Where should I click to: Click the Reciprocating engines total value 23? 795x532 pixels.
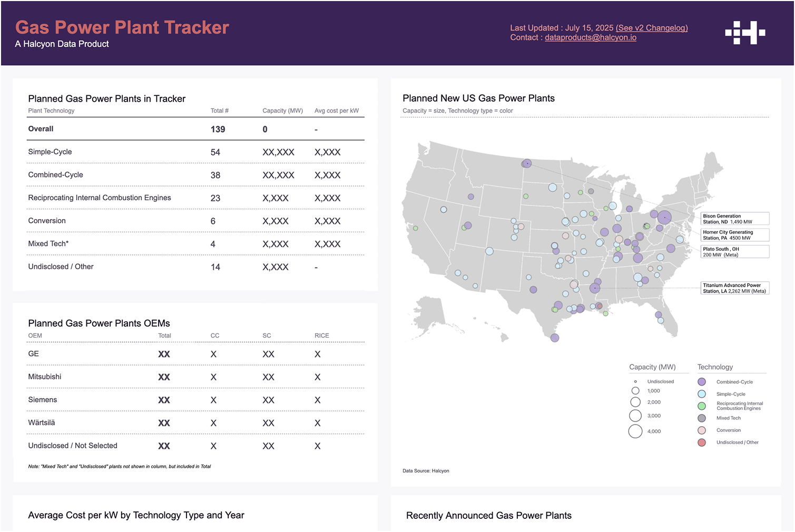[215, 199]
